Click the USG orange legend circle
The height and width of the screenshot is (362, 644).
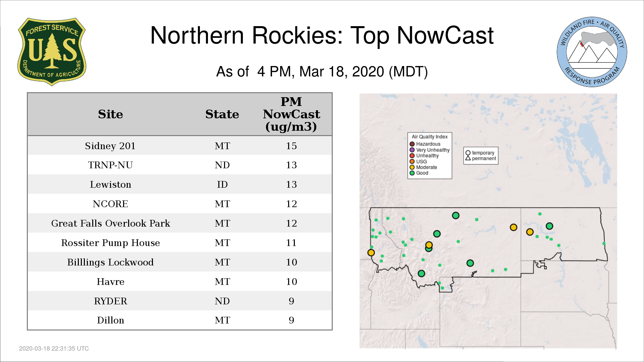tap(412, 162)
